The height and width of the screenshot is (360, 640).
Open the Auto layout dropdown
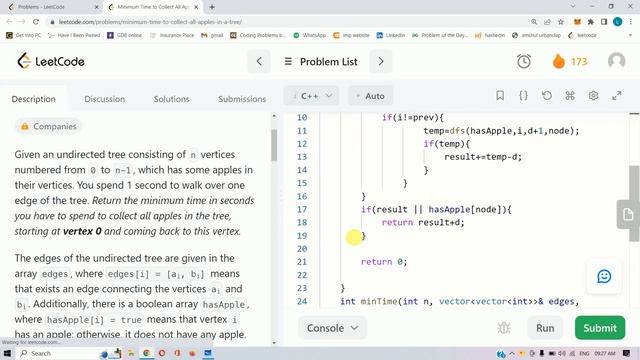click(370, 96)
